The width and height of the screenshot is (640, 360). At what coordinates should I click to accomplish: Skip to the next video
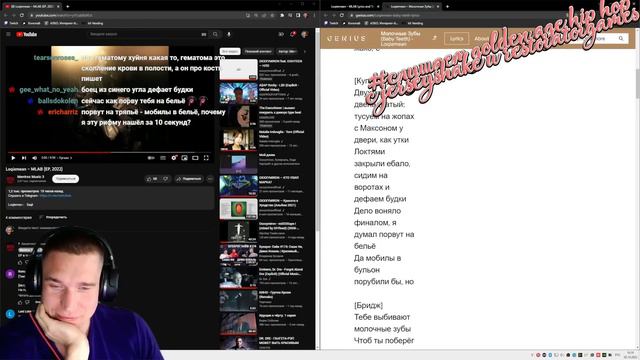[x=24, y=158]
